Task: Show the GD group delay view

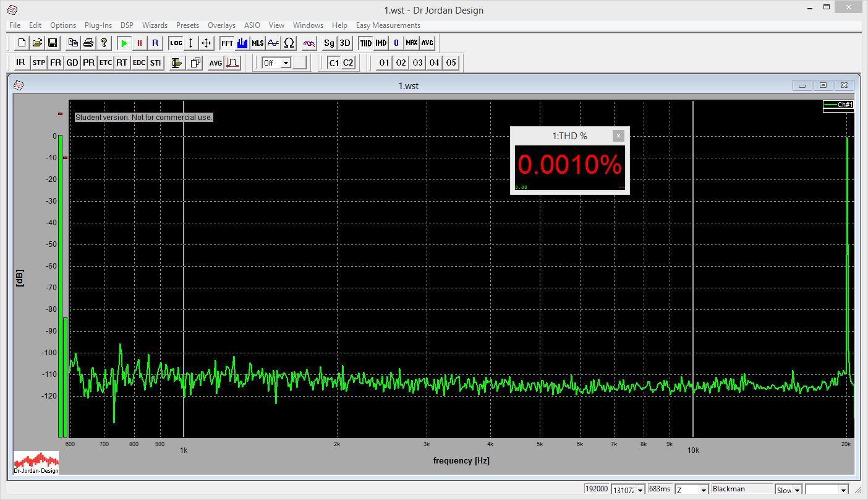Action: (x=72, y=62)
